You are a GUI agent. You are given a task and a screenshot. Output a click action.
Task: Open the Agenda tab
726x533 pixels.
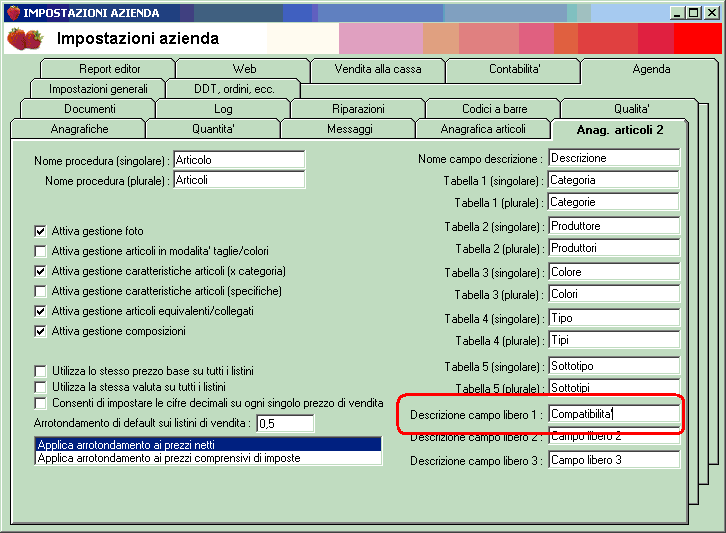point(651,69)
